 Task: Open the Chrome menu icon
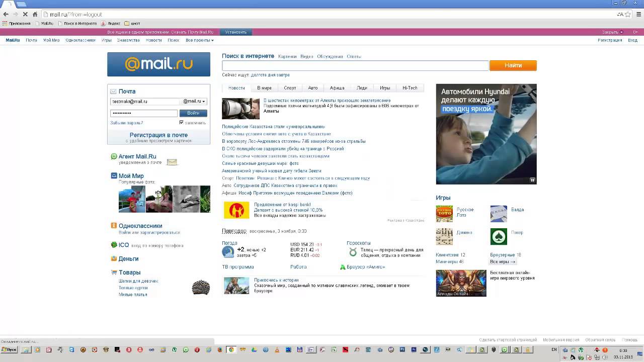point(638,14)
